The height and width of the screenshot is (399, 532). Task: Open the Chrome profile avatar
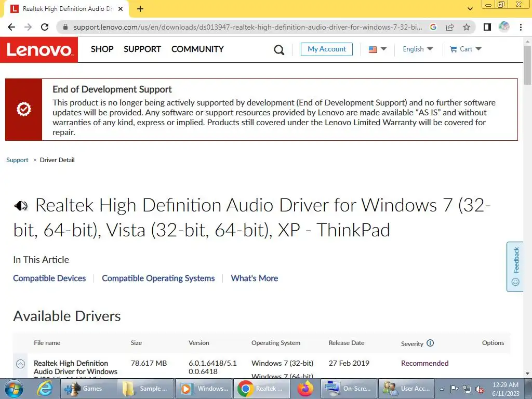(504, 27)
